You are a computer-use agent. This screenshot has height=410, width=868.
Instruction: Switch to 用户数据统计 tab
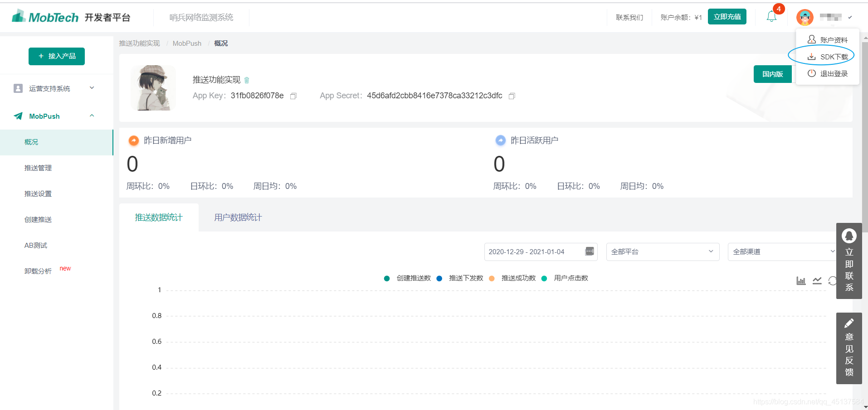238,217
